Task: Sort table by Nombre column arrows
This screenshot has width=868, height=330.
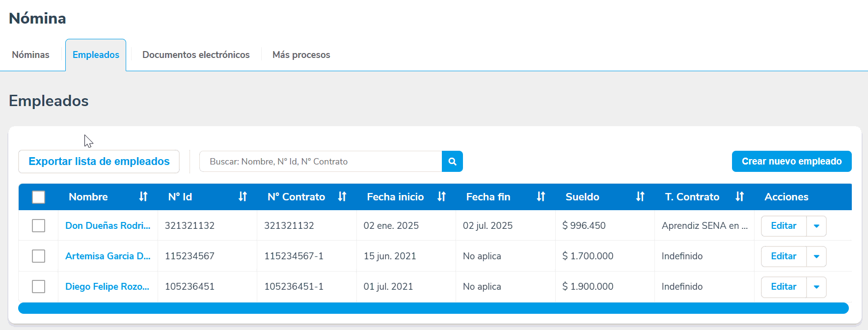Action: 143,197
